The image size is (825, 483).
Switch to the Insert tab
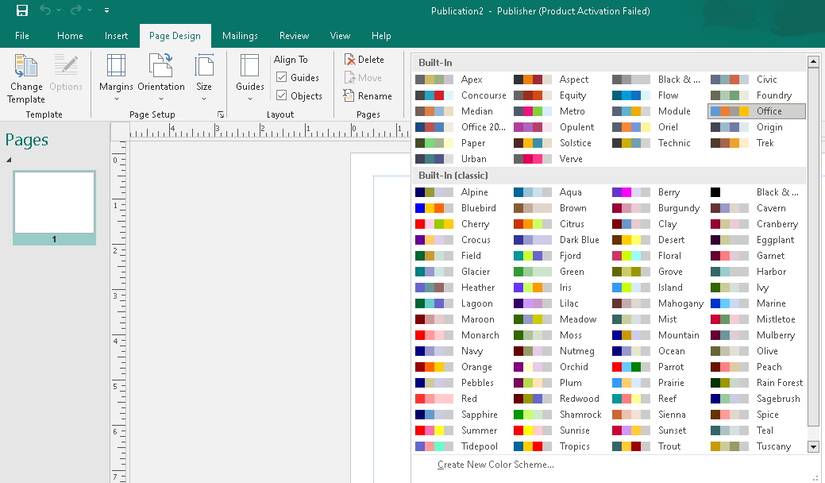[x=116, y=36]
